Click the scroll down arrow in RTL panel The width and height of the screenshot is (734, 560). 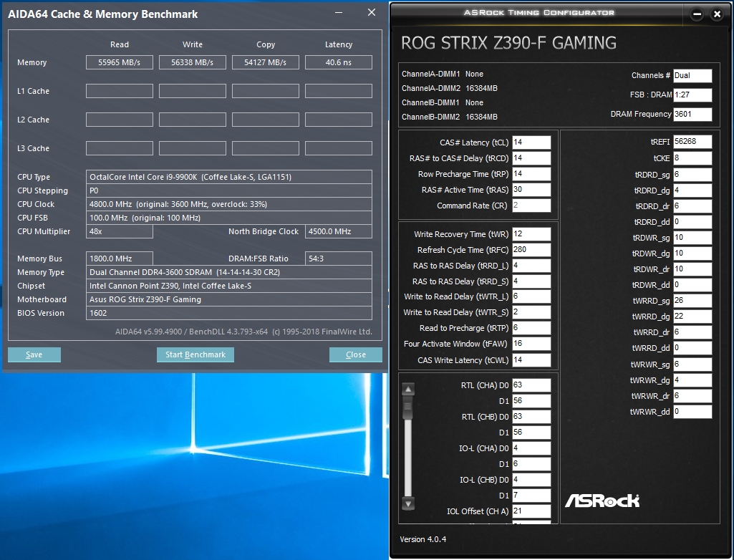408,504
